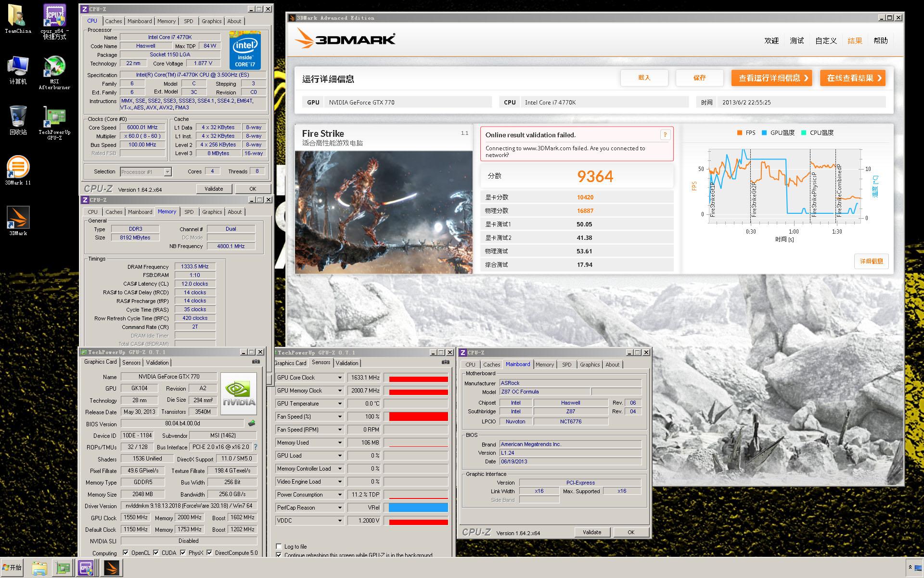Click the help question mark in validation failed box
This screenshot has width=924, height=578.
pos(665,135)
